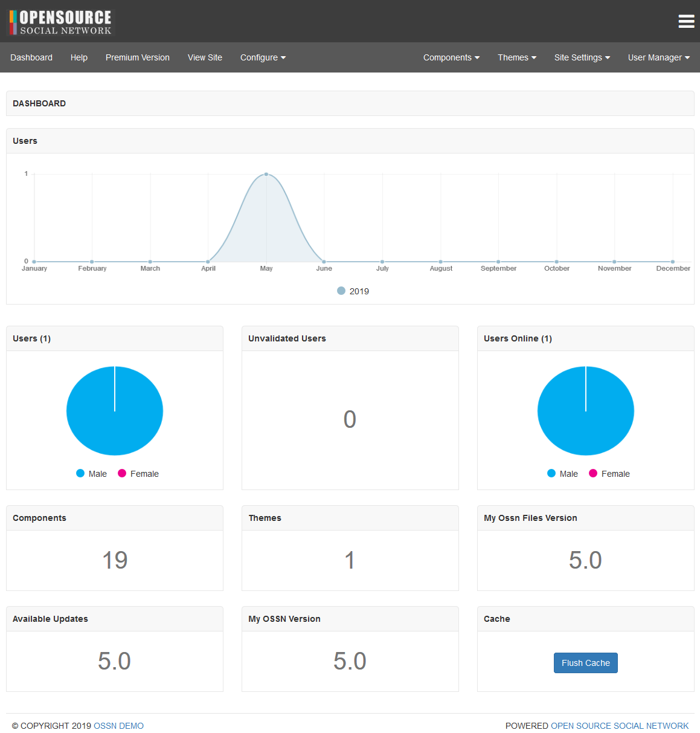Select Premium Version in the navbar
The height and width of the screenshot is (733, 700).
138,57
